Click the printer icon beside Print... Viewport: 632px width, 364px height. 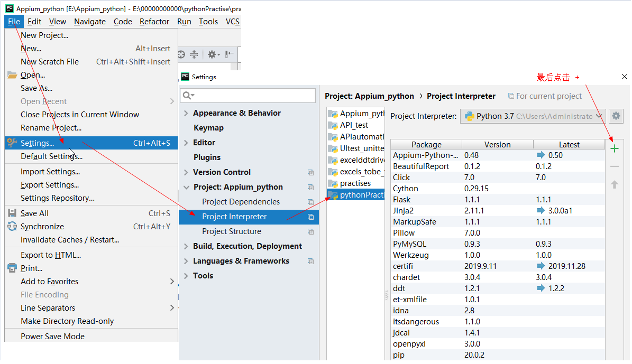(12, 268)
